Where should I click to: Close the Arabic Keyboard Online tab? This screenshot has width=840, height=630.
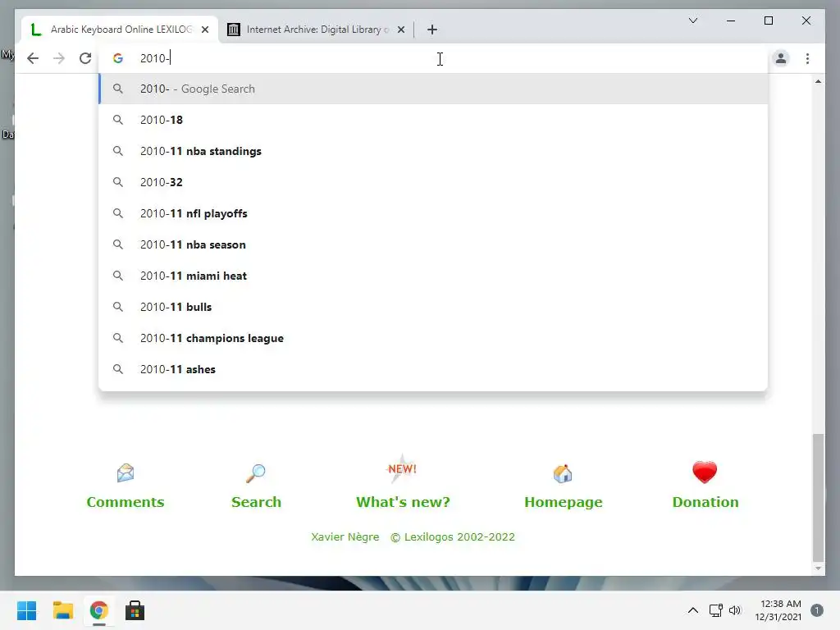[205, 30]
